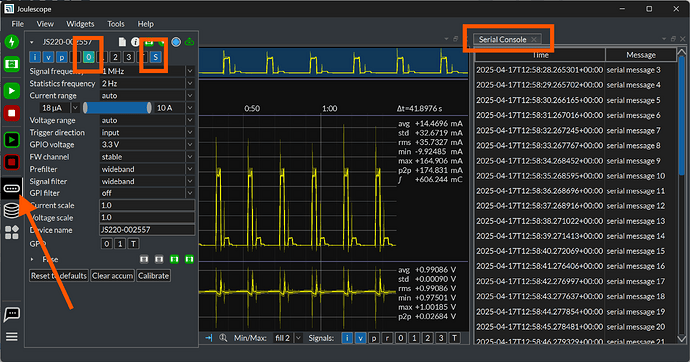This screenshot has height=362, width=690.
Task: Click the green play button in sidebar
Action: [x=12, y=91]
